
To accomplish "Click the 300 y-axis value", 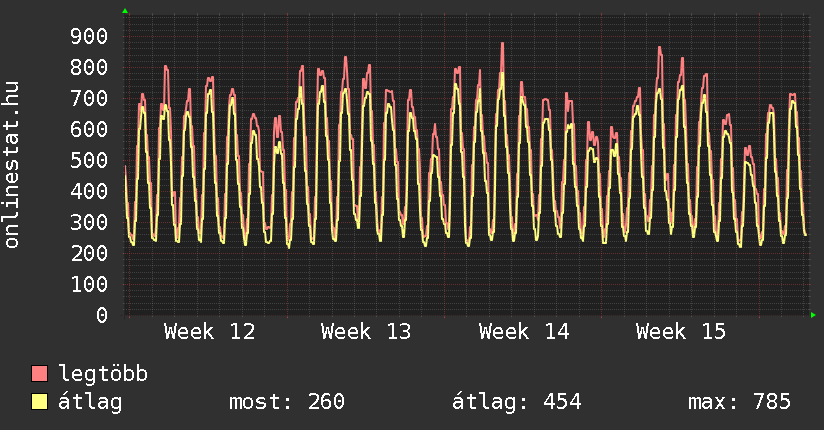I will (x=89, y=223).
